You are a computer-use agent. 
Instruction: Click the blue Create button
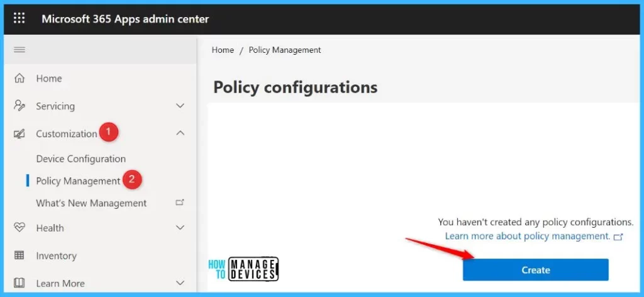click(x=536, y=270)
